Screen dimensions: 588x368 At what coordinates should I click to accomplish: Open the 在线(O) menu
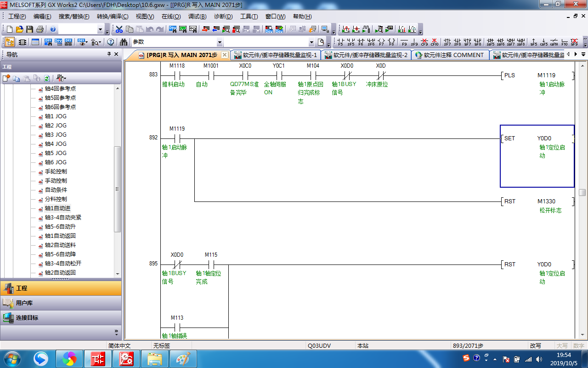(171, 17)
